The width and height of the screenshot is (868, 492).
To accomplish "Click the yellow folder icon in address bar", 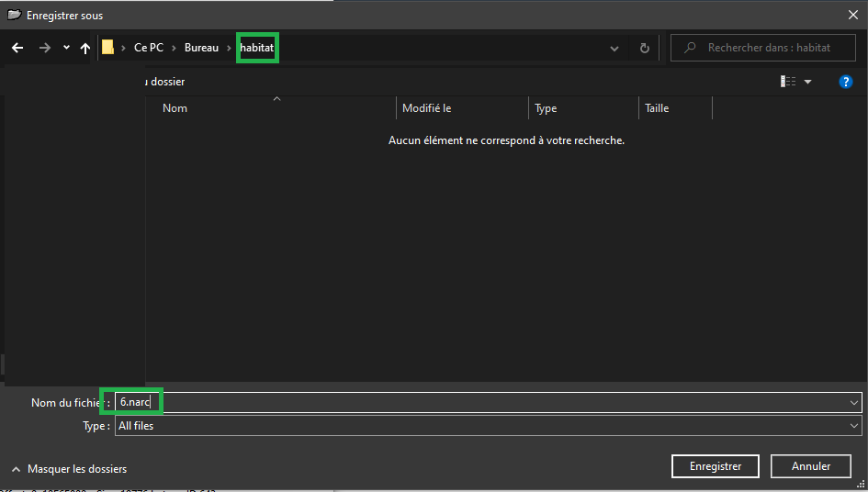I will [x=107, y=48].
